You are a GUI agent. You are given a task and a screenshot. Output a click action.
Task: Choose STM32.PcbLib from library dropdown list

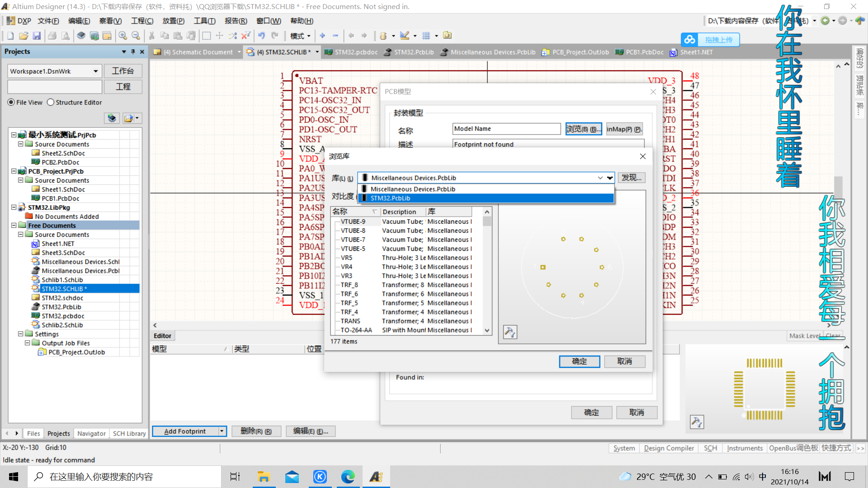[391, 198]
